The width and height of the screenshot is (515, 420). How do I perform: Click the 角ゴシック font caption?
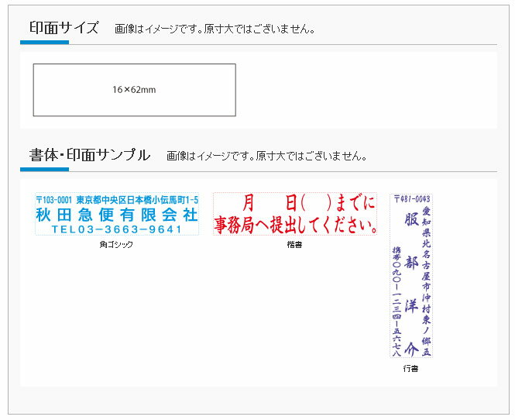116,245
